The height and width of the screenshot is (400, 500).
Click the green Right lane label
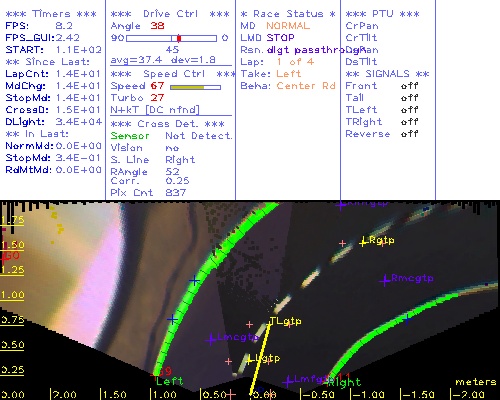pyautogui.click(x=344, y=382)
